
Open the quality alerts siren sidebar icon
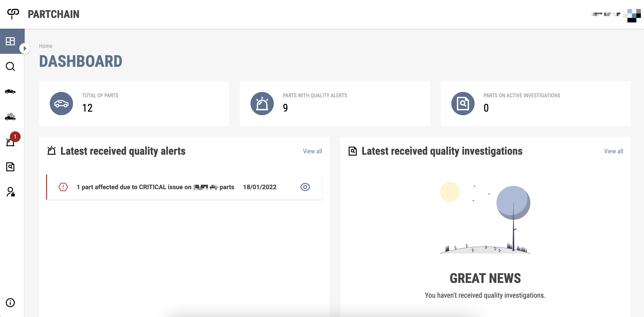click(x=10, y=142)
